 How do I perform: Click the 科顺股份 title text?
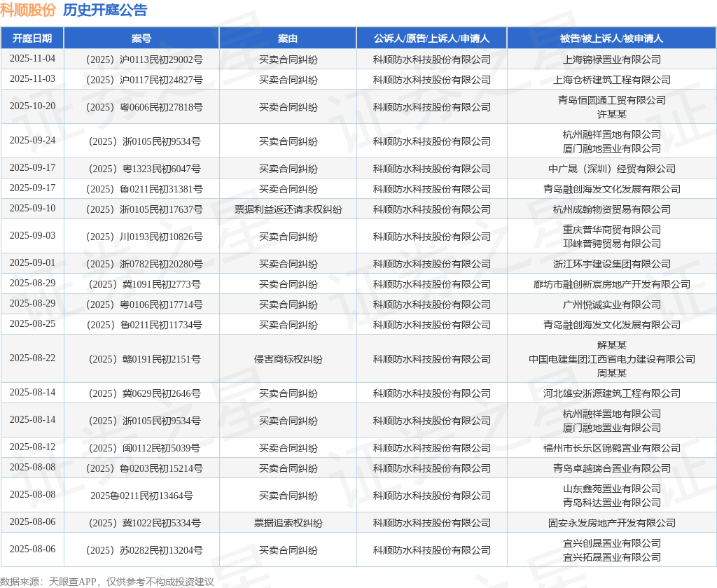[28, 10]
